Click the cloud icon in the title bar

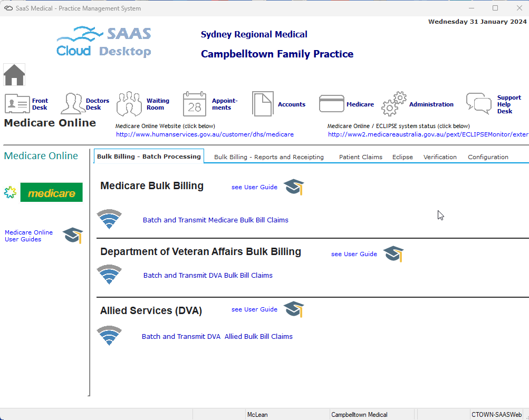(8, 8)
